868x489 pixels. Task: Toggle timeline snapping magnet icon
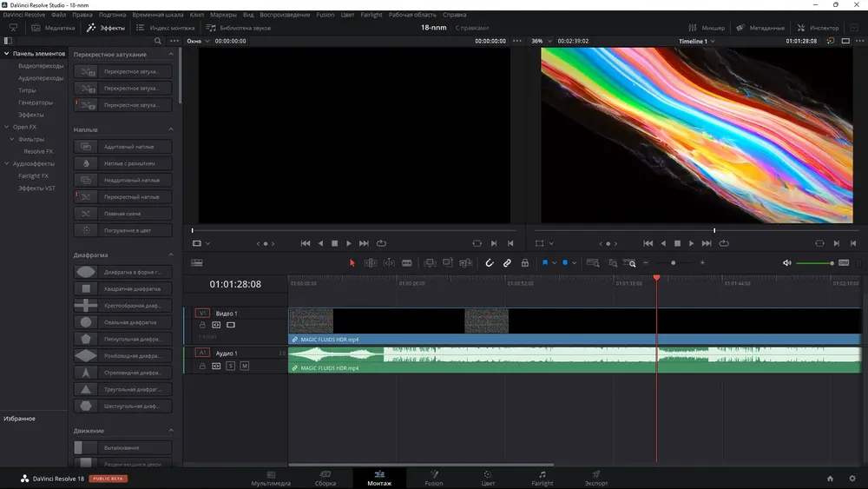tap(490, 262)
